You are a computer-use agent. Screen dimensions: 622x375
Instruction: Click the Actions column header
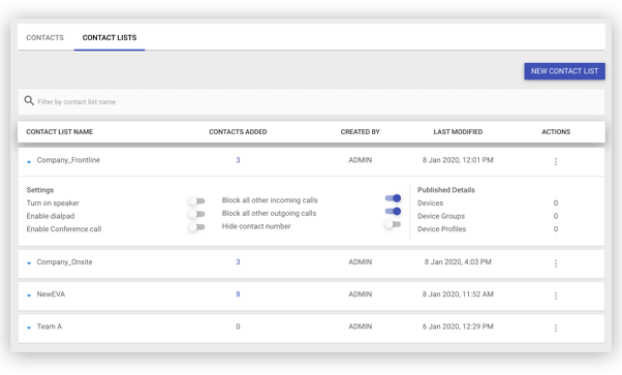pyautogui.click(x=556, y=132)
